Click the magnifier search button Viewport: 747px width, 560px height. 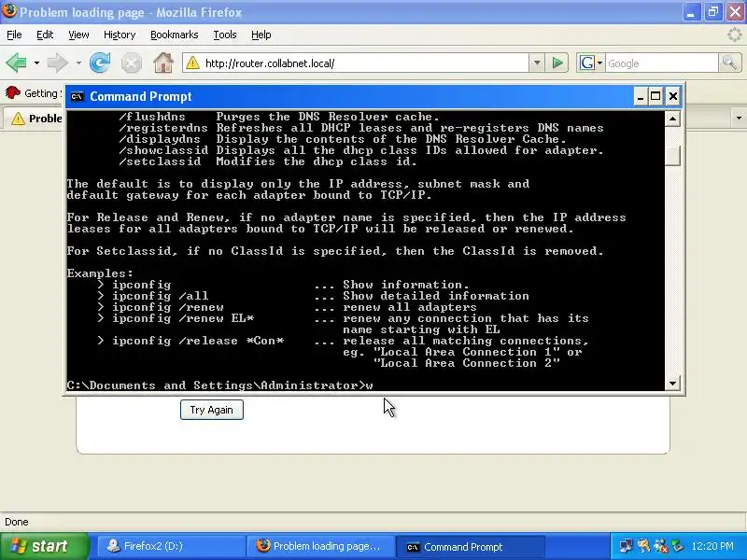pyautogui.click(x=729, y=63)
